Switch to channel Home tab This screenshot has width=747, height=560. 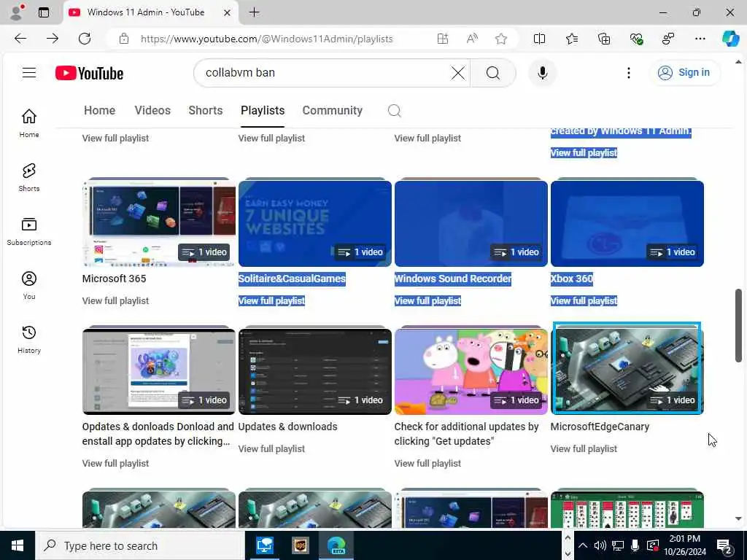pyautogui.click(x=99, y=111)
